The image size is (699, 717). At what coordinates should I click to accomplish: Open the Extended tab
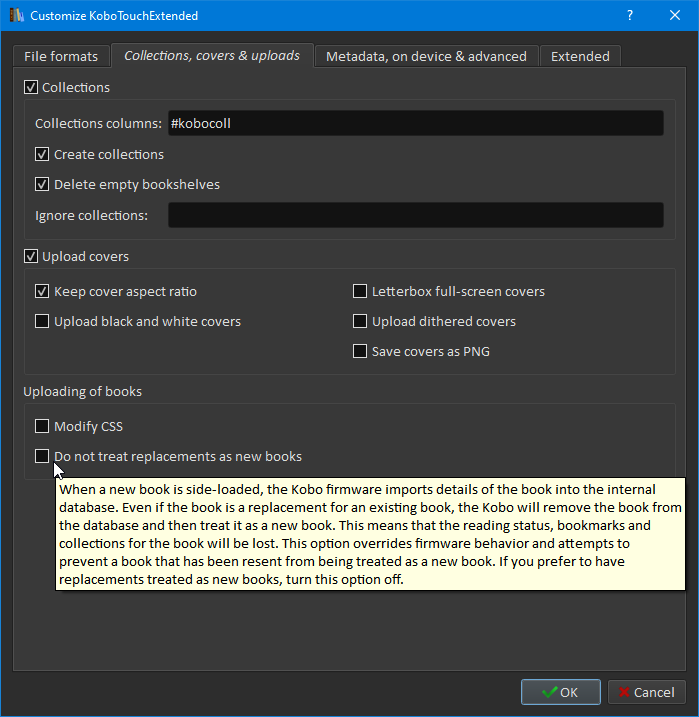tap(580, 56)
